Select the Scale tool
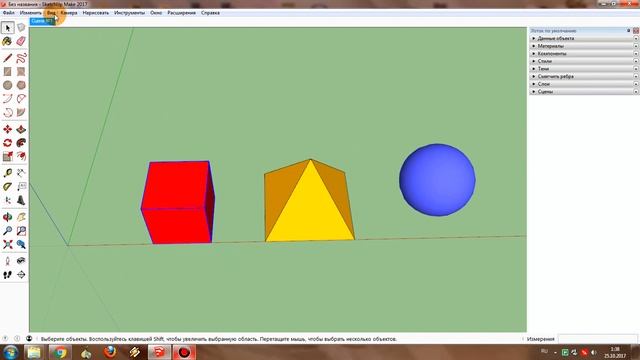 tap(7, 156)
